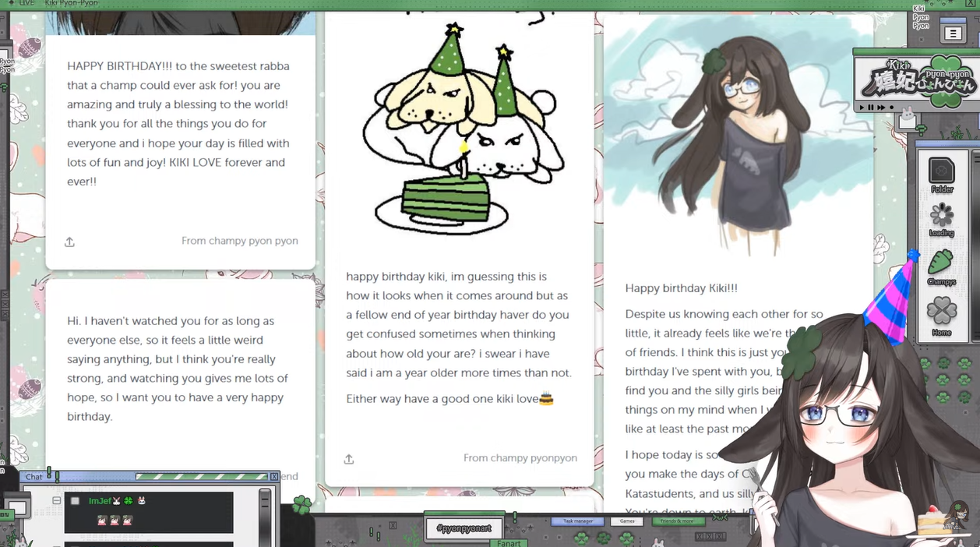Click the green clover beside the Chat window
980x547 pixels.
[302, 505]
